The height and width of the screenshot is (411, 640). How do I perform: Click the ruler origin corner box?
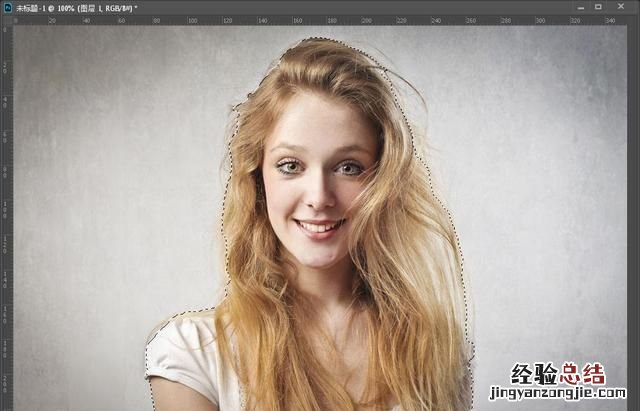pos(5,19)
